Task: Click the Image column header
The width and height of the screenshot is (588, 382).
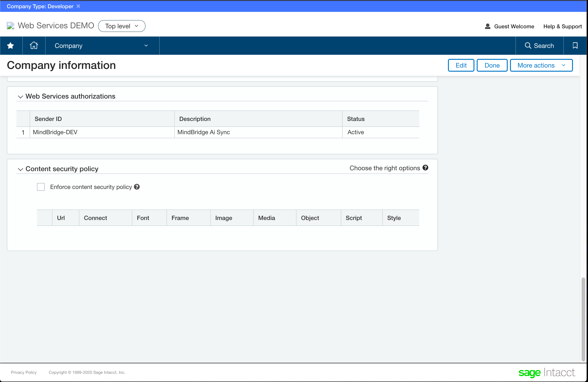Action: coord(232,218)
